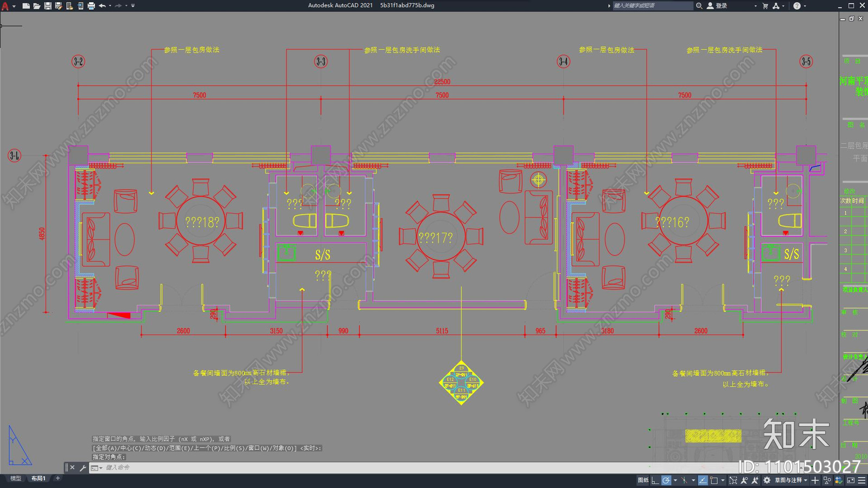The height and width of the screenshot is (488, 868).
Task: Click the Redo arrow
Action: coord(118,6)
